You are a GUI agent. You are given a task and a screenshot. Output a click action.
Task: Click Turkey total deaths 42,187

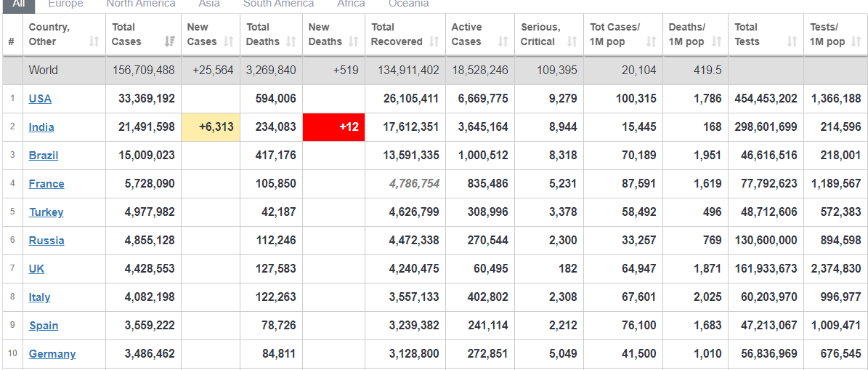click(279, 212)
